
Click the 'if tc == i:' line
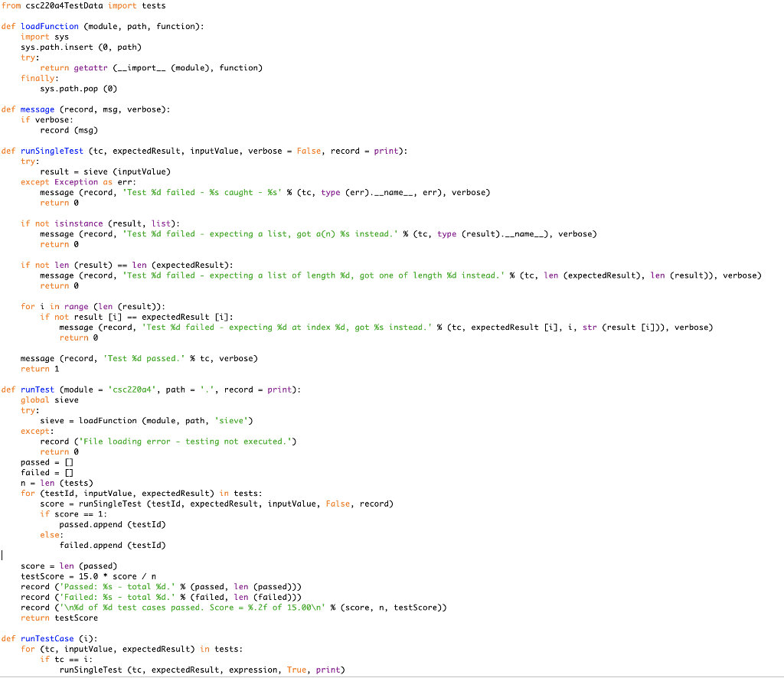point(67,660)
